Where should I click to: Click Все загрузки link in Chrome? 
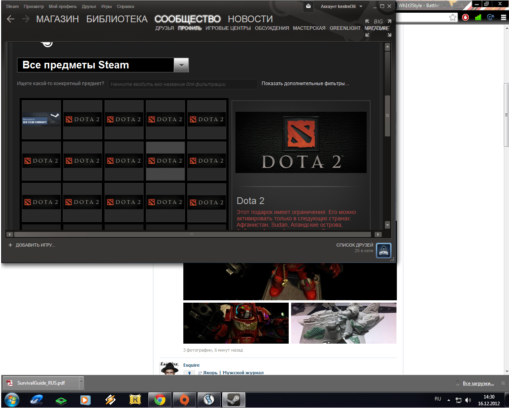click(478, 383)
